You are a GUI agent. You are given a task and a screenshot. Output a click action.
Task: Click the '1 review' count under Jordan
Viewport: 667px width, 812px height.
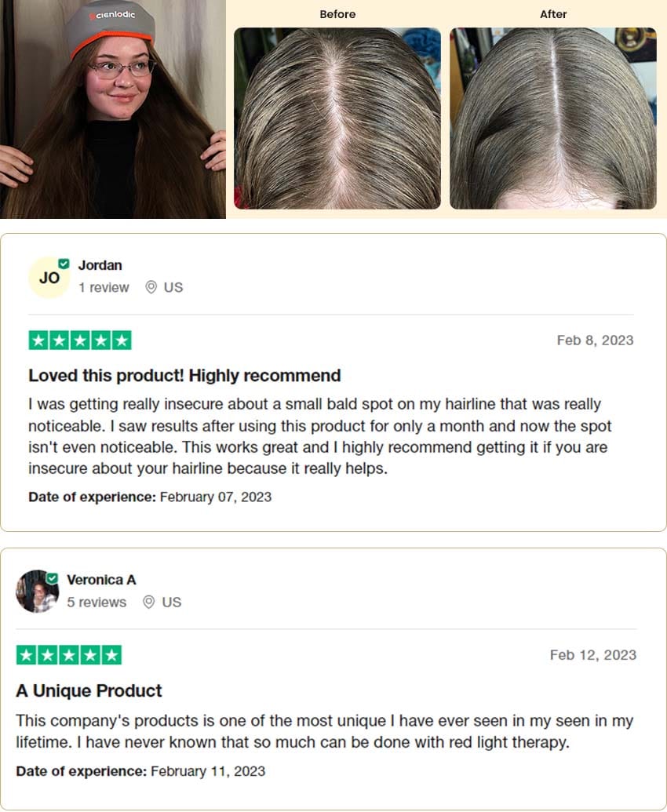click(104, 287)
